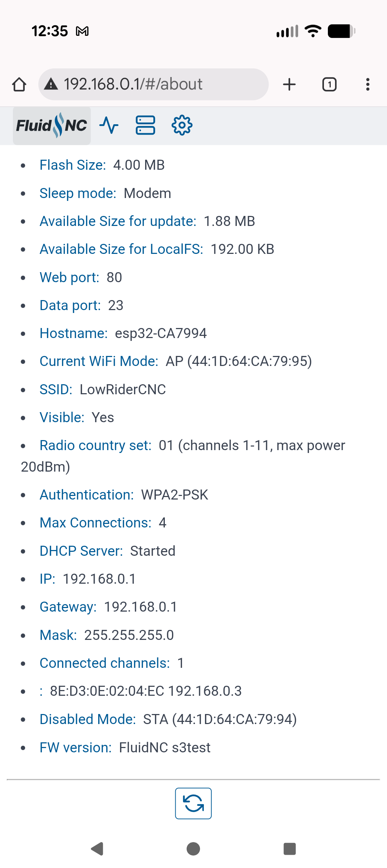Viewport: 387px width, 868px height.
Task: Tap the not-secure warning triangle icon
Action: tap(51, 85)
